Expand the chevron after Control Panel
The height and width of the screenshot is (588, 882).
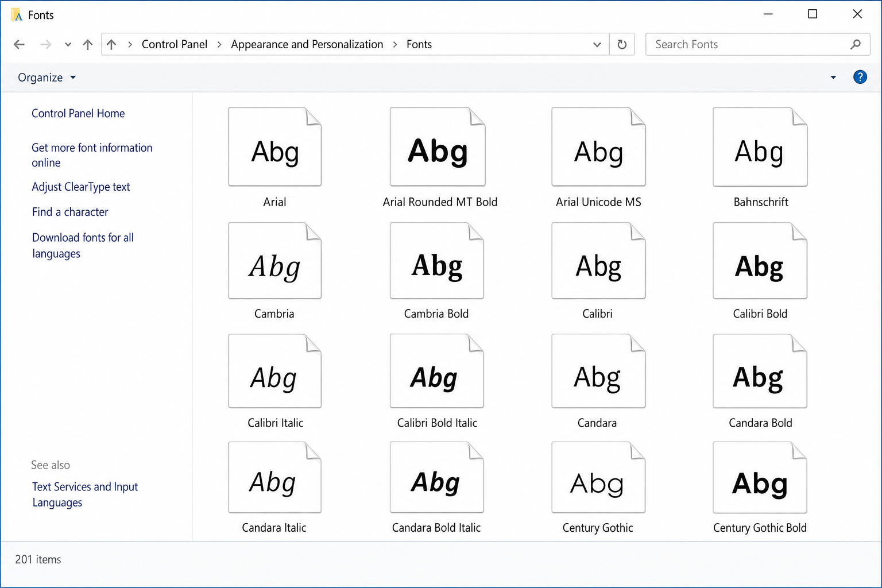[219, 44]
